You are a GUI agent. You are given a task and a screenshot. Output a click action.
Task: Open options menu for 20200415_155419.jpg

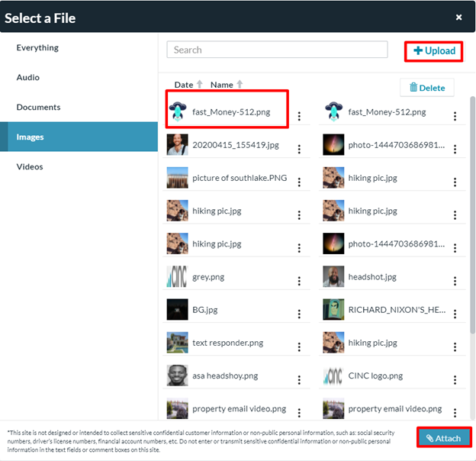299,149
